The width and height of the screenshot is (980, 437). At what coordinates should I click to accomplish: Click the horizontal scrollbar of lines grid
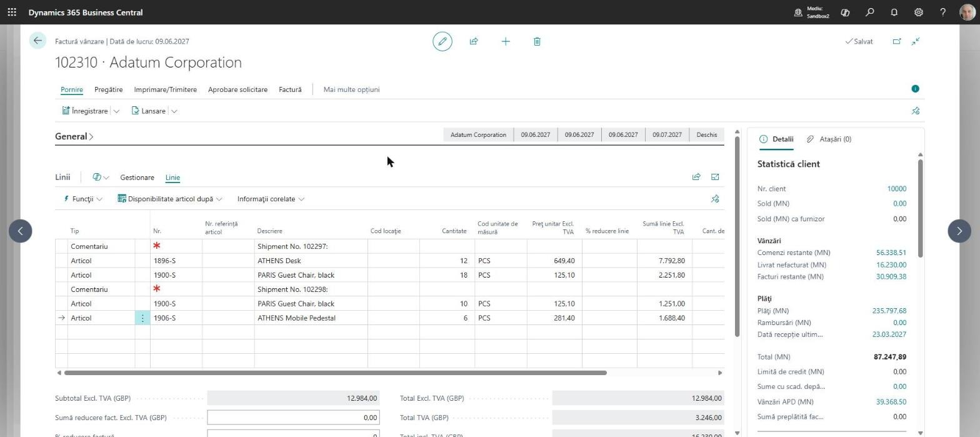click(335, 373)
